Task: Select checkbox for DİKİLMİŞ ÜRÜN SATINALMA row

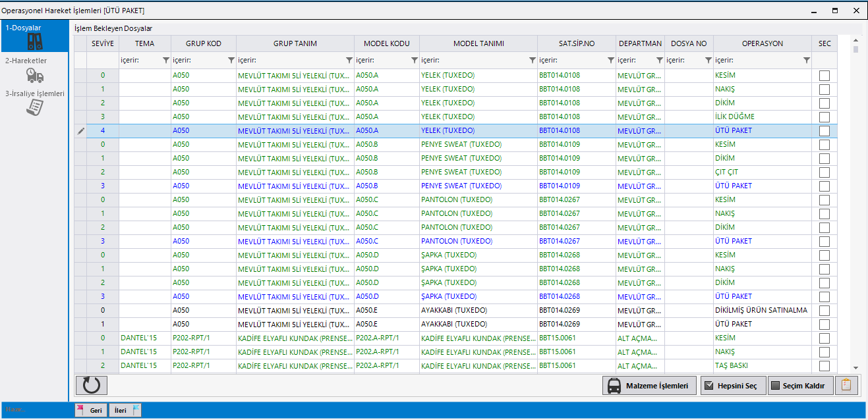Action: point(824,311)
